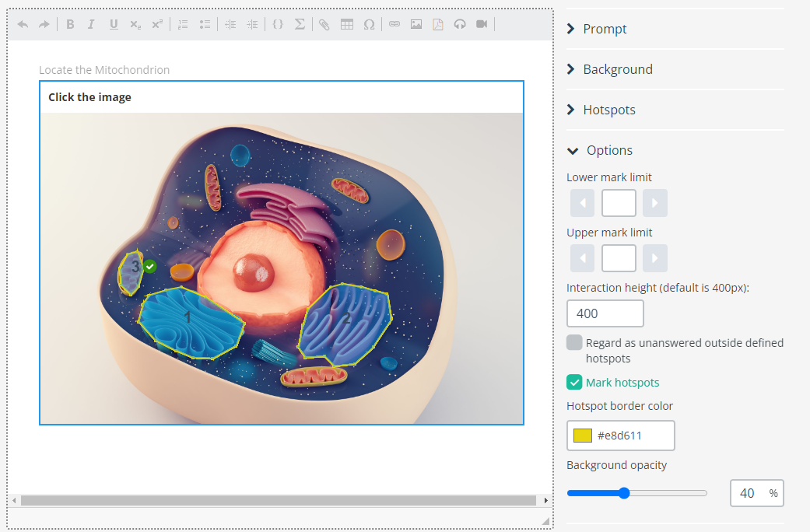Increase the Lower mark limit
Screen dimensions: 810x532
(x=655, y=203)
